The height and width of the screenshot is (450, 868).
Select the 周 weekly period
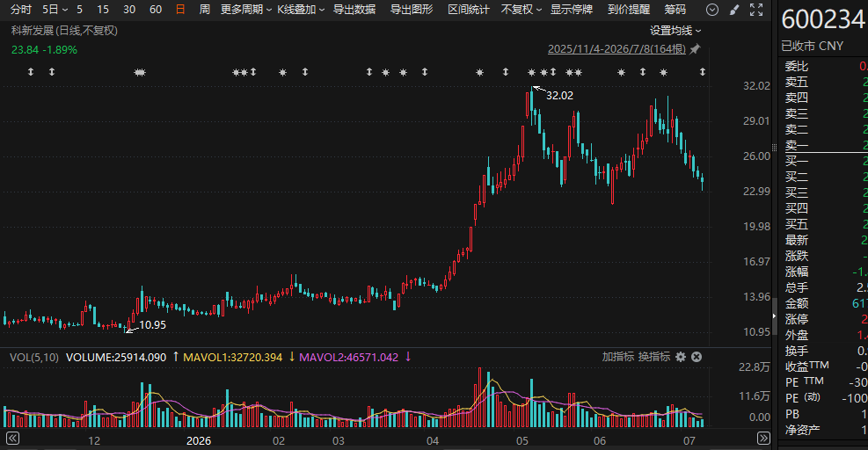(x=204, y=10)
